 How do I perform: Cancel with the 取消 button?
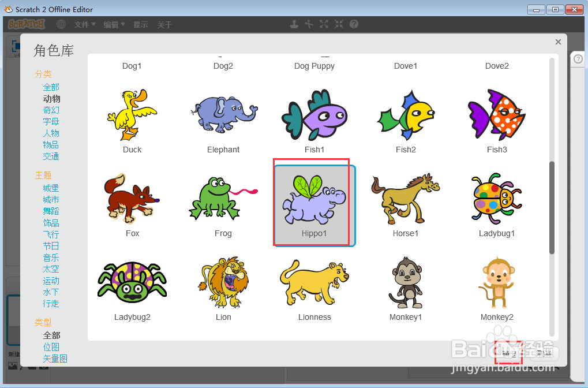pos(544,353)
